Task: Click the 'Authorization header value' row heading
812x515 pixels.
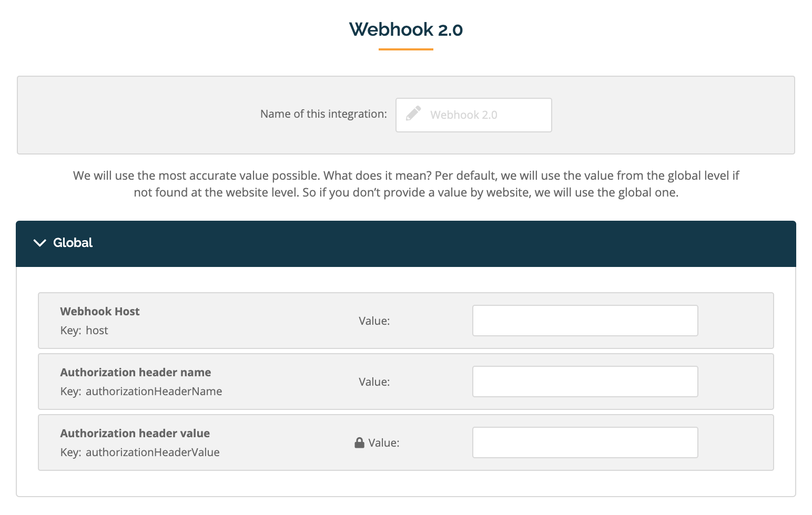Action: tap(135, 433)
